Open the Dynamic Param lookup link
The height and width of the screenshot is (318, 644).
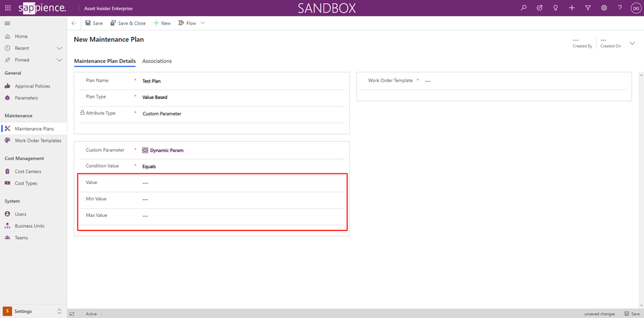coord(166,150)
